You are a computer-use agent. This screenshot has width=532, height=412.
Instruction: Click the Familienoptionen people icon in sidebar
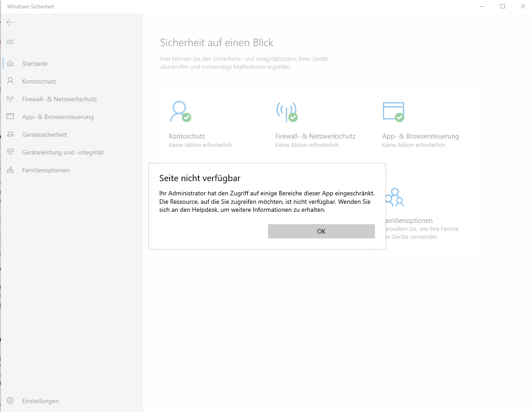[10, 170]
